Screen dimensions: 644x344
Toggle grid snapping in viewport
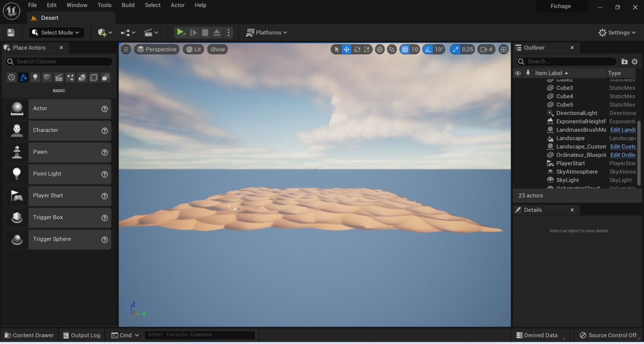(x=404, y=49)
